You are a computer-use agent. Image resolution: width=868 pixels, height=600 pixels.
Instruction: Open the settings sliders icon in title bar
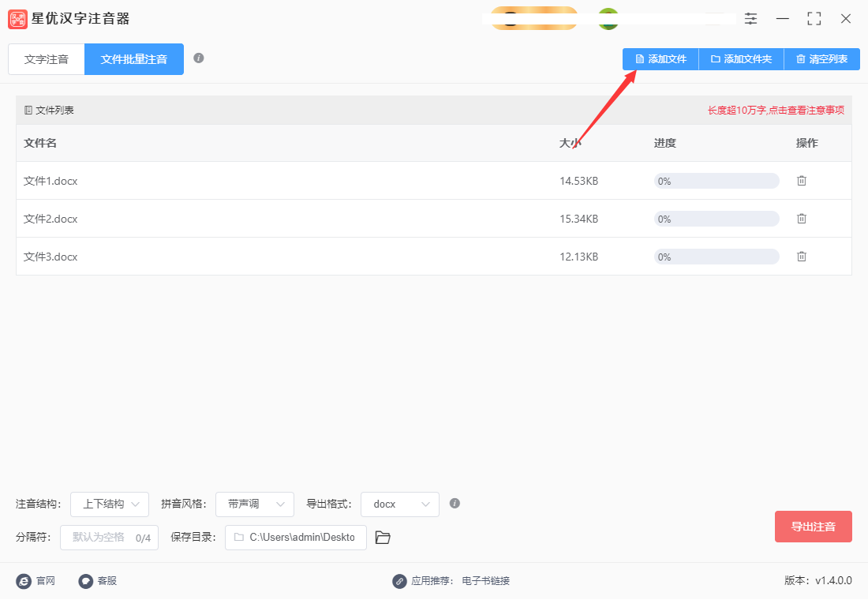[750, 19]
